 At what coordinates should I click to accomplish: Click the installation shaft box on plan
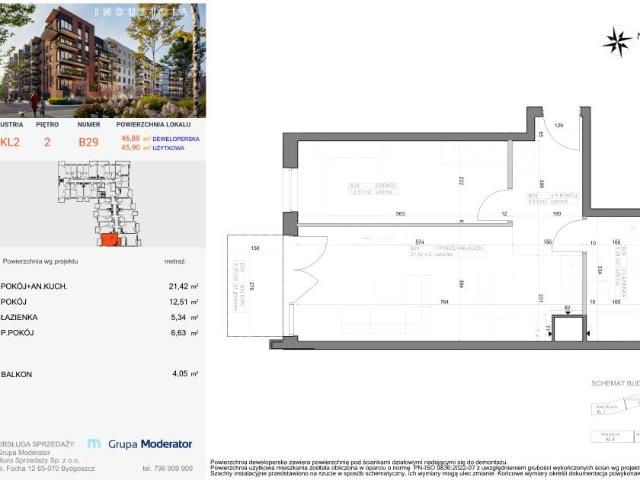pos(567,329)
